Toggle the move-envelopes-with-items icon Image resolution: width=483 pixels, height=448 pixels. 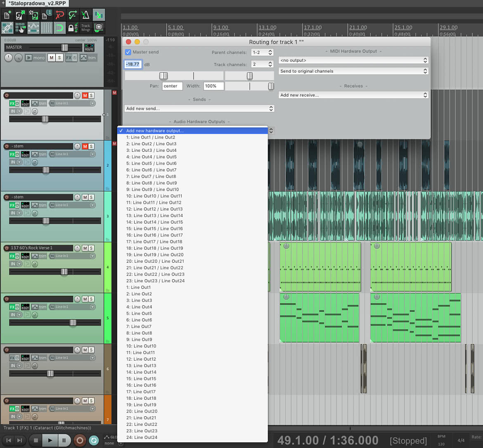[33, 28]
